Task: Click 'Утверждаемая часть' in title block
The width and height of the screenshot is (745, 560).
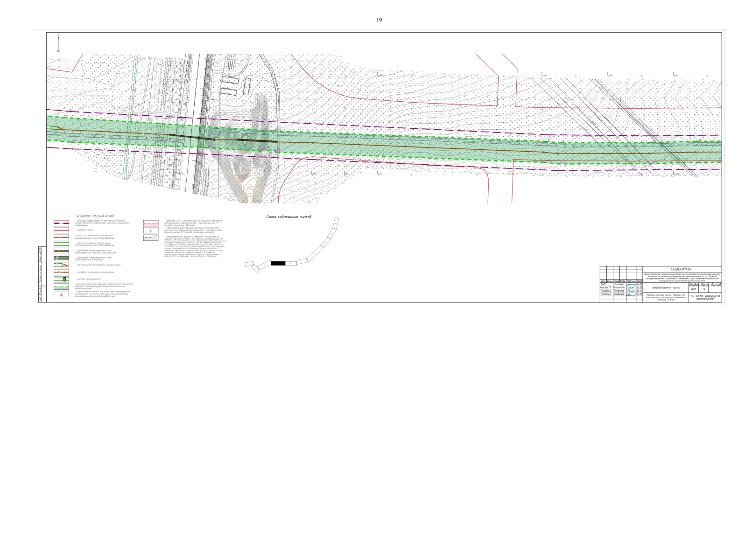Action: [666, 288]
